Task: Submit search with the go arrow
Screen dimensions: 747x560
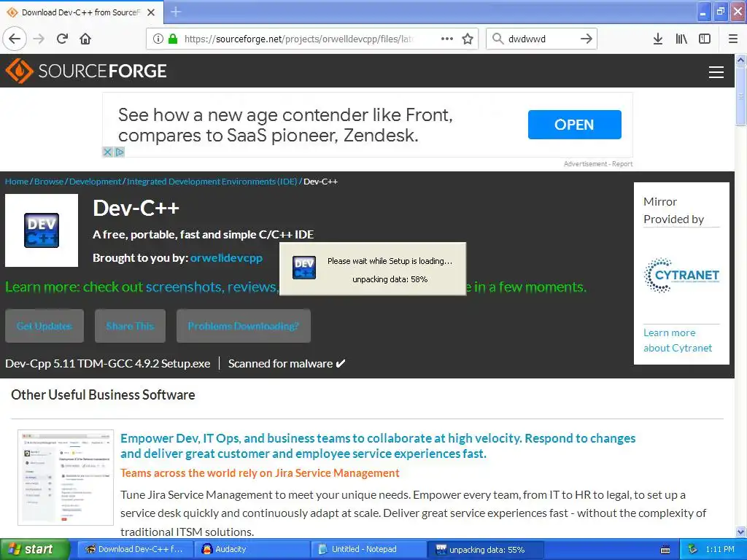Action: pyautogui.click(x=587, y=39)
